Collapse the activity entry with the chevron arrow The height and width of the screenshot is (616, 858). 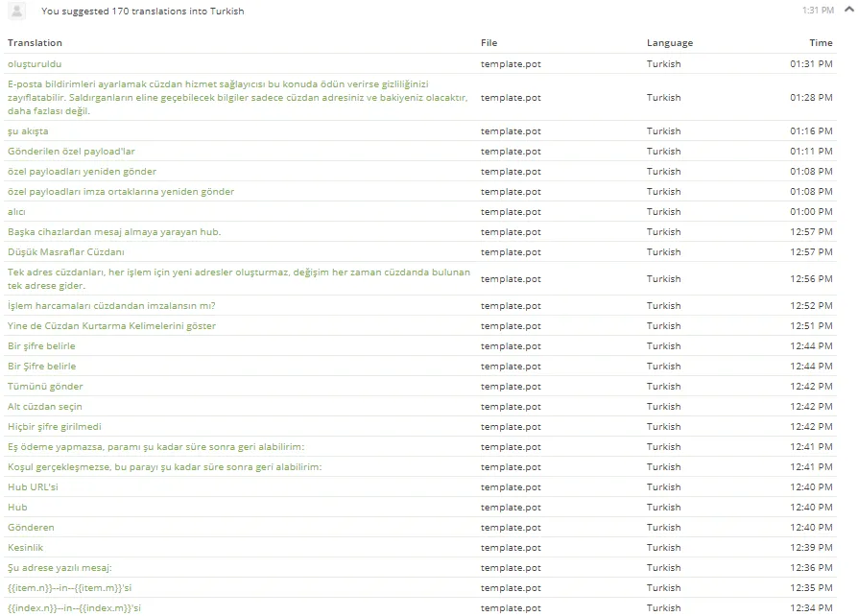(849, 10)
